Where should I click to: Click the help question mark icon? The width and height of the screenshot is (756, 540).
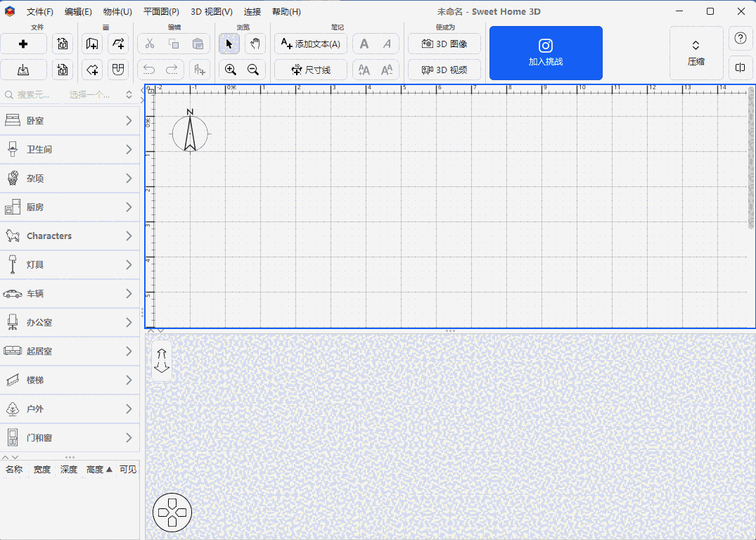click(740, 39)
